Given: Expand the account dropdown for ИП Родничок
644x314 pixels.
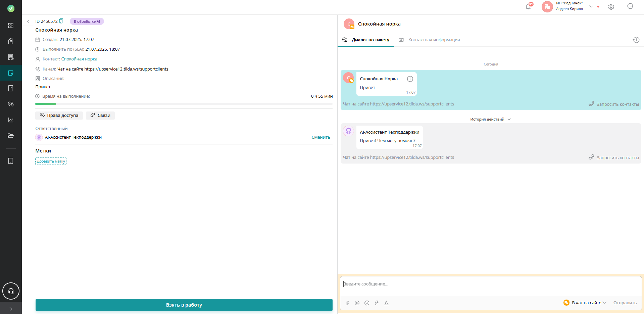Looking at the screenshot, I should pyautogui.click(x=591, y=6).
